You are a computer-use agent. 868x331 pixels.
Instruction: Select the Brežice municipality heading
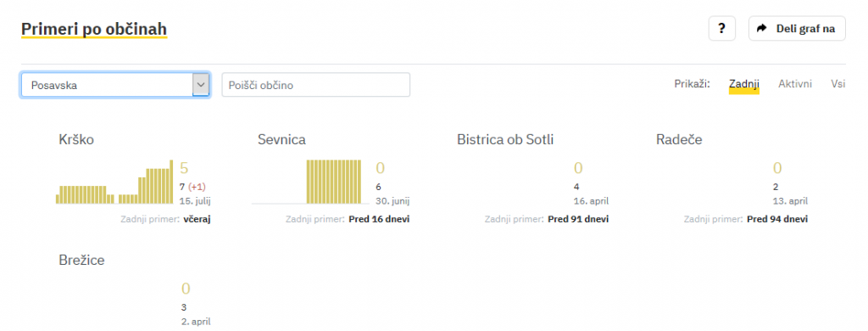(x=82, y=260)
